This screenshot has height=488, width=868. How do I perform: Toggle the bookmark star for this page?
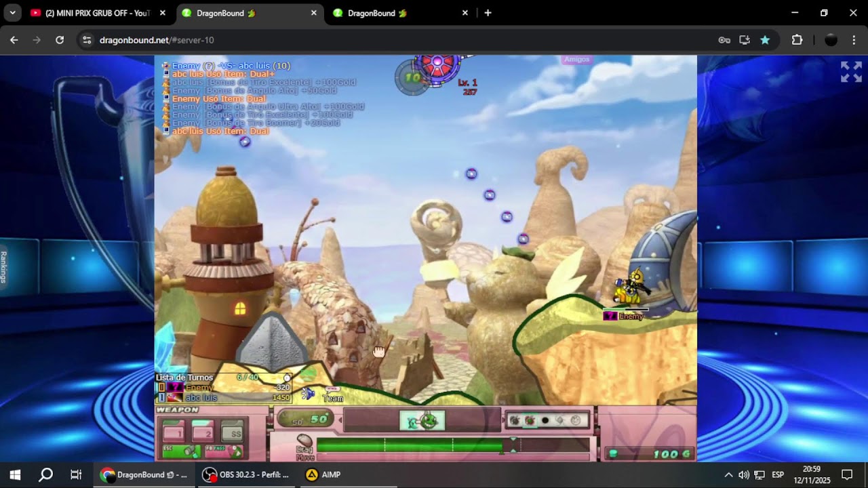[x=765, y=40]
